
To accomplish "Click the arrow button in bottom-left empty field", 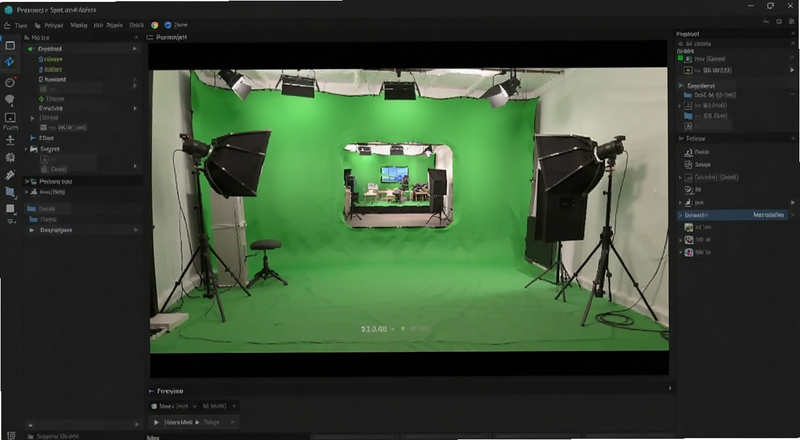I will pos(136,424).
